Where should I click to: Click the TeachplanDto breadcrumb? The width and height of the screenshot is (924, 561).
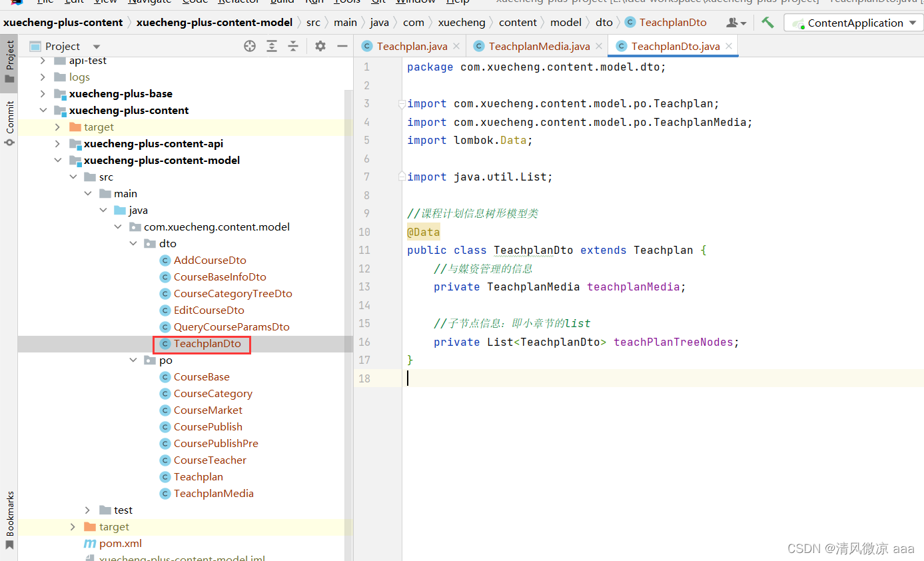[x=673, y=22]
